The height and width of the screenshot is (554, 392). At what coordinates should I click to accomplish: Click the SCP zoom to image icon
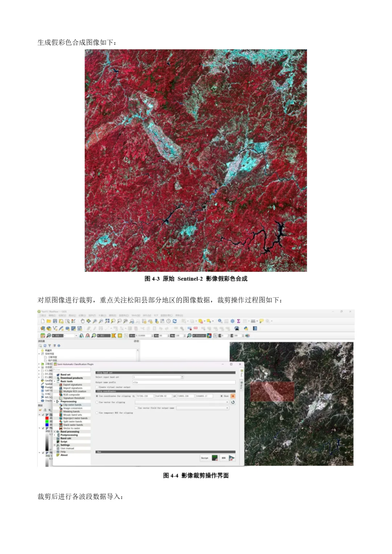[x=49, y=336]
